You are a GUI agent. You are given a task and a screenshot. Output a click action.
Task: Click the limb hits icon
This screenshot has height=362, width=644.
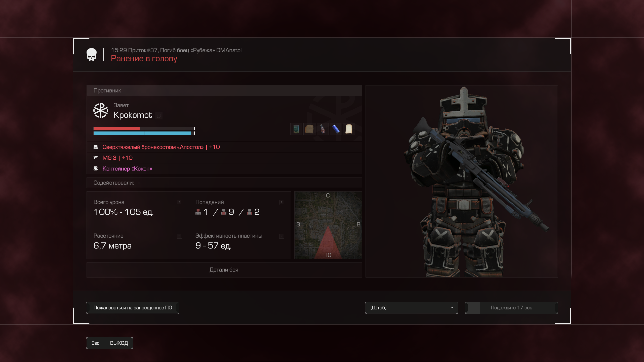249,212
